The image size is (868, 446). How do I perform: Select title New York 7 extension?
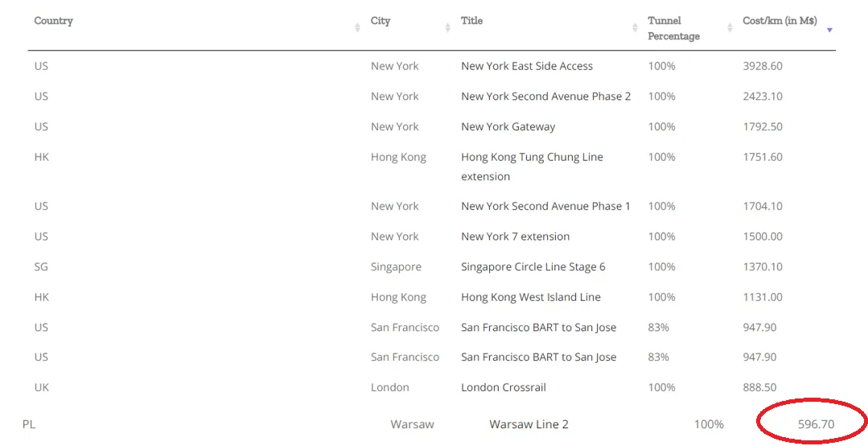pyautogui.click(x=515, y=237)
